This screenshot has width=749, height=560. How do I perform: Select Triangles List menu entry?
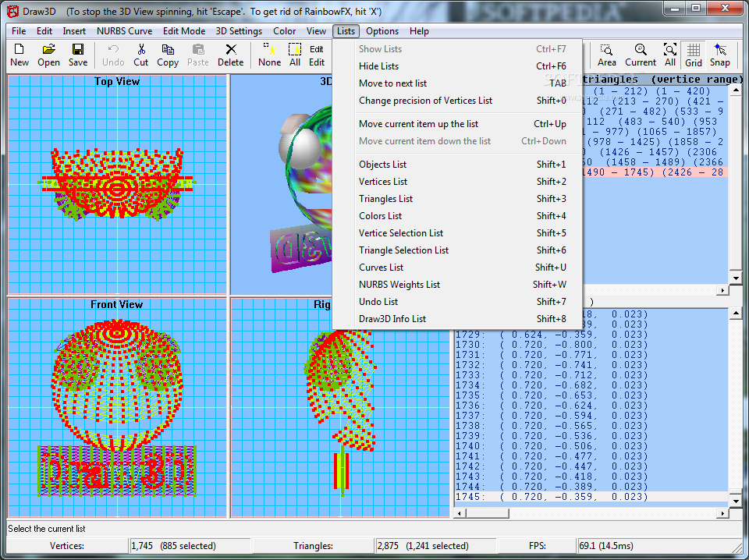pos(457,199)
